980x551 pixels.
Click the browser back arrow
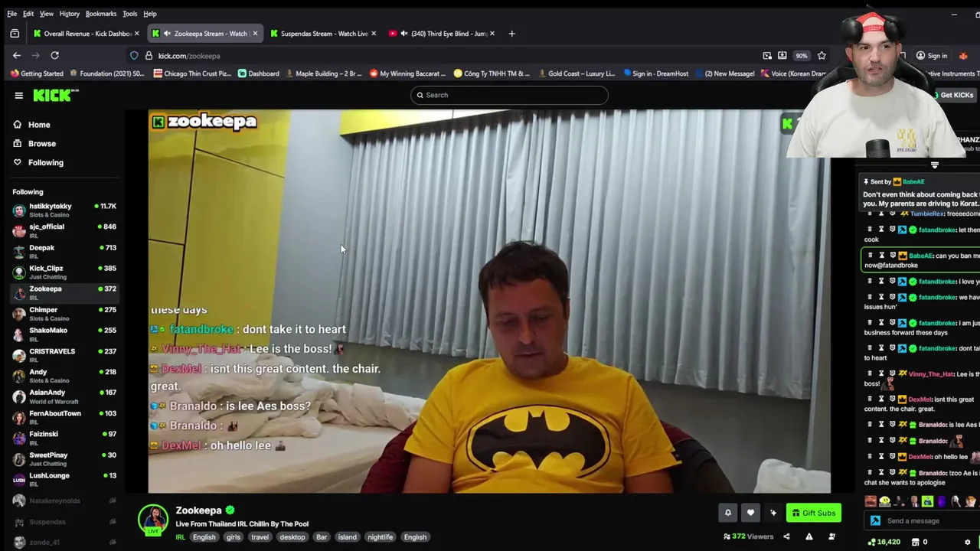17,55
